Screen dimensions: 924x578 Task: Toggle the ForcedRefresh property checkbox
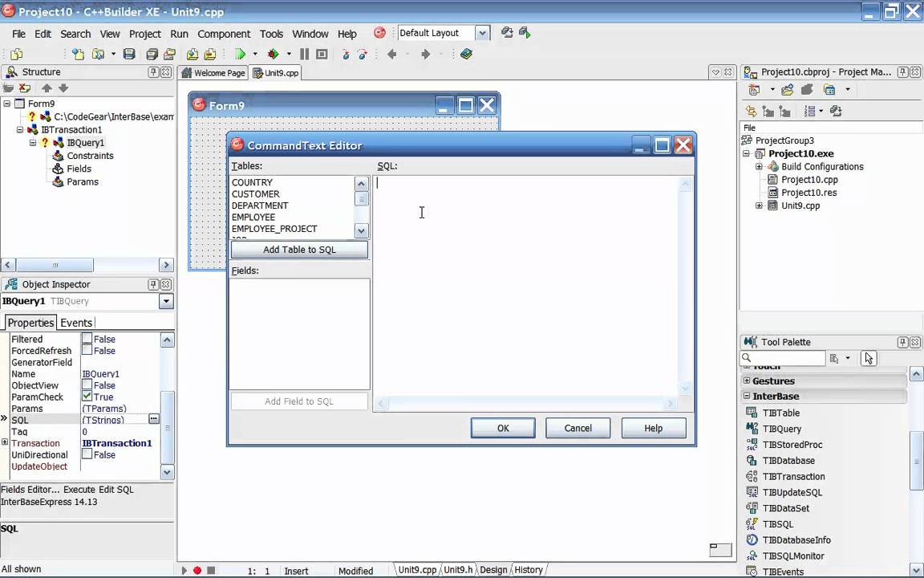87,350
